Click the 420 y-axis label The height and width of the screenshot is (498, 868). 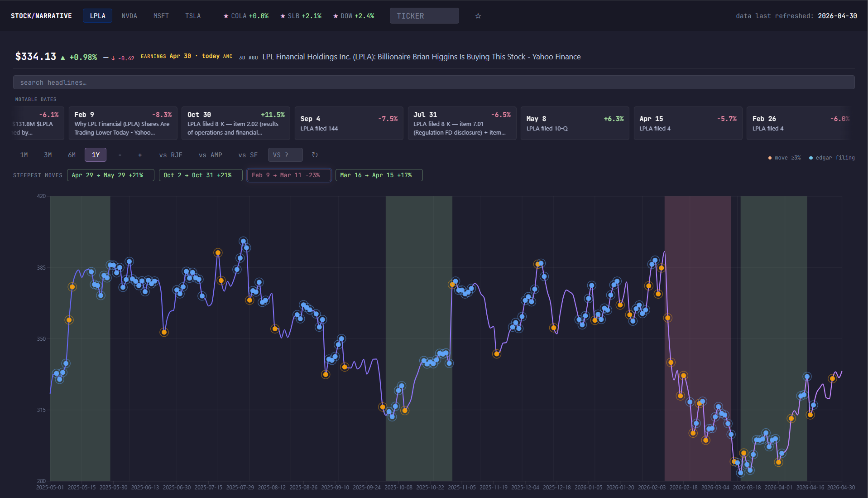[x=41, y=196]
